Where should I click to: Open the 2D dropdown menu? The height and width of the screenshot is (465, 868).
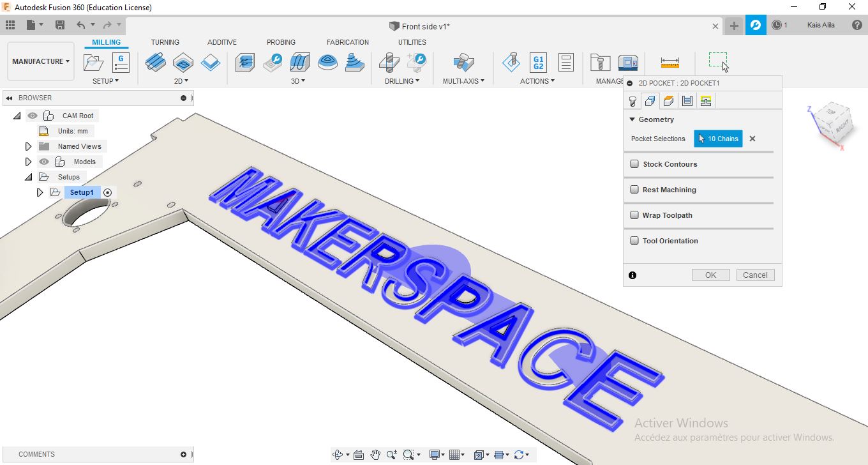[182, 81]
